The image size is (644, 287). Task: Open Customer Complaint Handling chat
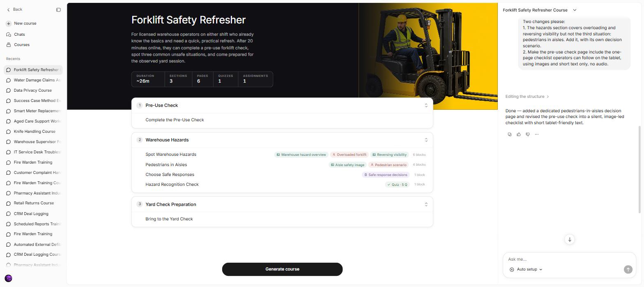(33, 173)
